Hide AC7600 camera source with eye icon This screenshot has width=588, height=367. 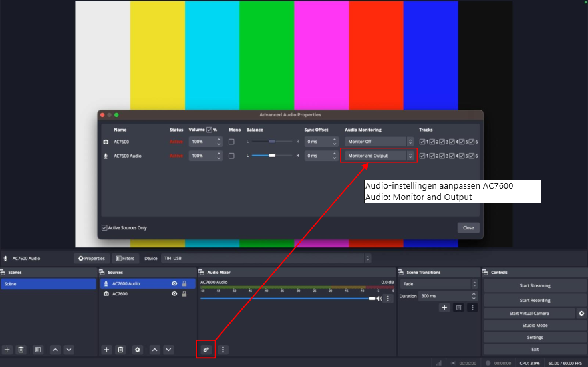coord(174,293)
